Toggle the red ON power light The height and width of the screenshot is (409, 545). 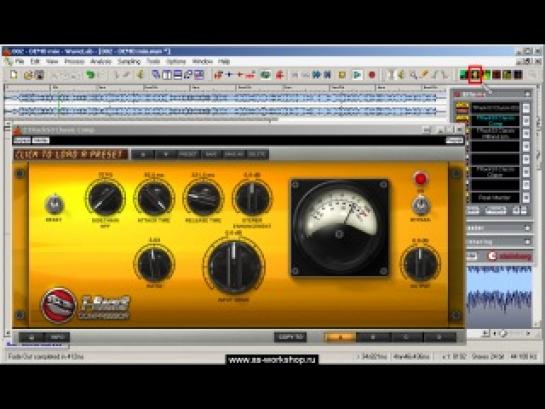click(421, 179)
